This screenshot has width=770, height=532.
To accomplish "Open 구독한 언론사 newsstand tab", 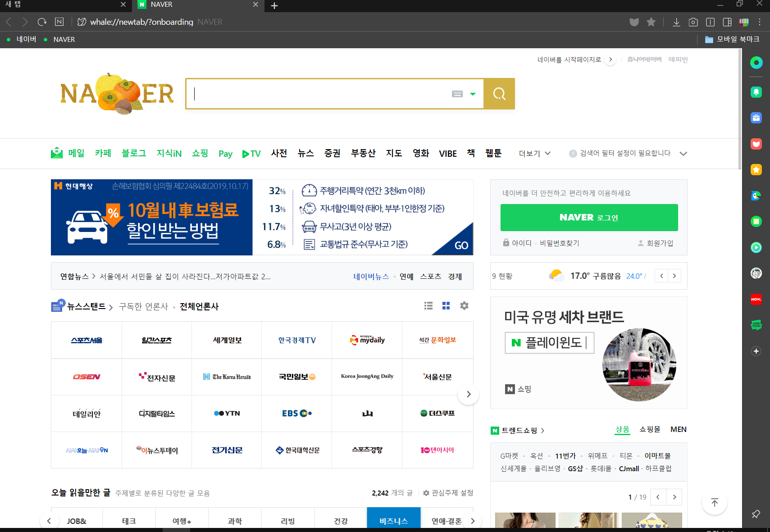I will 143,306.
